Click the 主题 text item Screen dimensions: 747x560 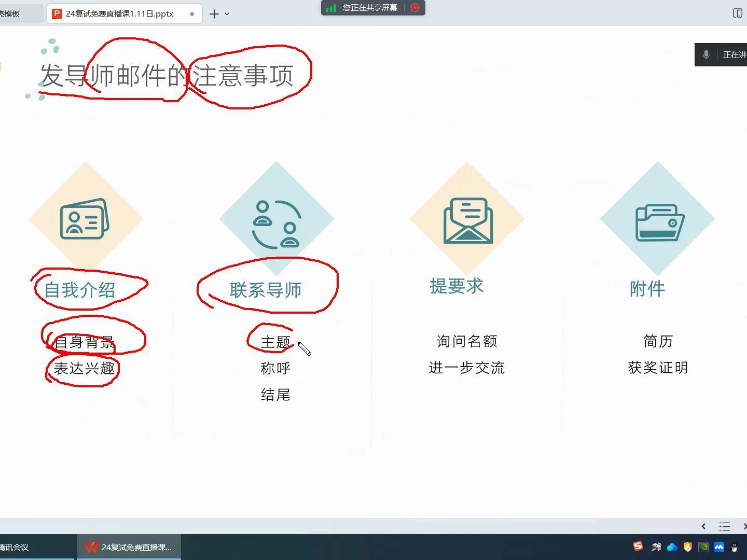[x=275, y=342]
